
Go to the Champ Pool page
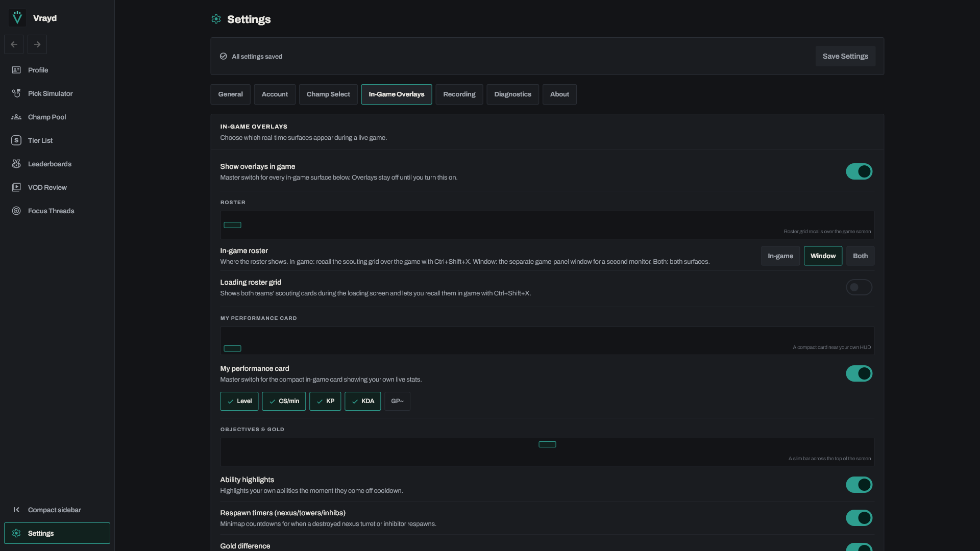(57, 117)
